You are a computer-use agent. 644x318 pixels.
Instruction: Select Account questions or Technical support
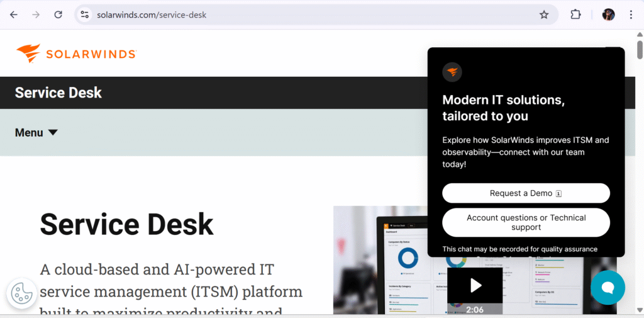pos(526,222)
